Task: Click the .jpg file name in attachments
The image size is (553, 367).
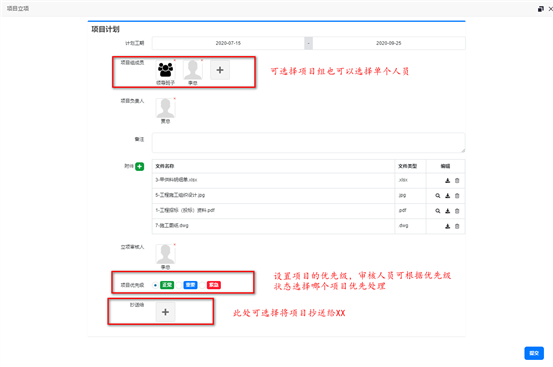Action: pos(180,195)
